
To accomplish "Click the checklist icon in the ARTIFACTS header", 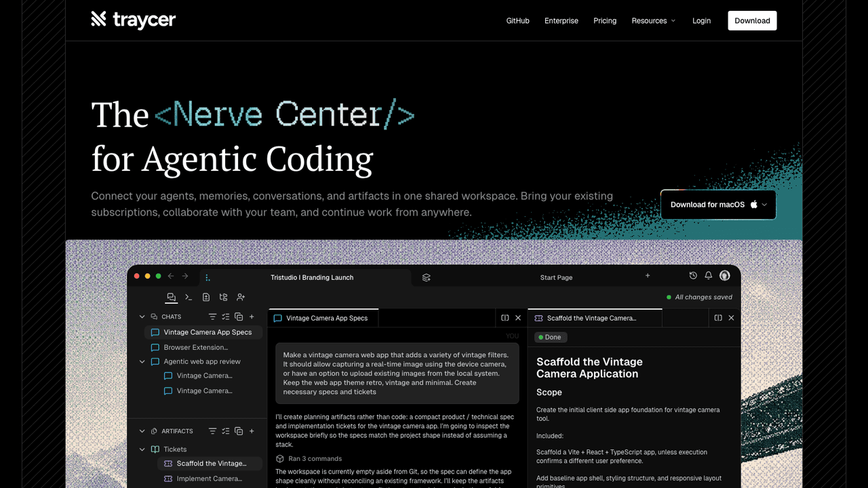I will click(226, 431).
